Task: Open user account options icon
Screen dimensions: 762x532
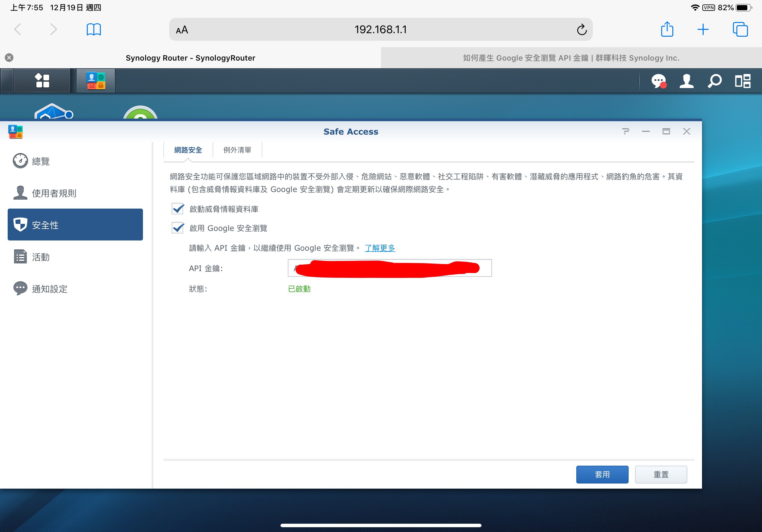Action: pyautogui.click(x=686, y=81)
